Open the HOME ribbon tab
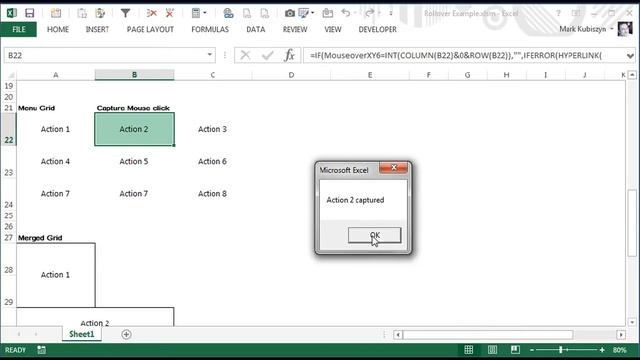 tap(58, 29)
